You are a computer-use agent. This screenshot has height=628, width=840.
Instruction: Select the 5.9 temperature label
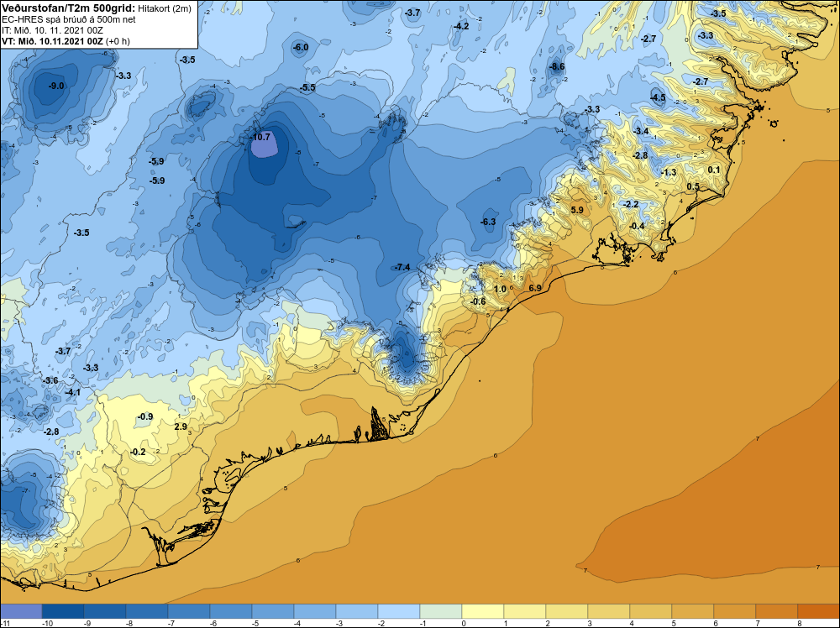pos(577,210)
